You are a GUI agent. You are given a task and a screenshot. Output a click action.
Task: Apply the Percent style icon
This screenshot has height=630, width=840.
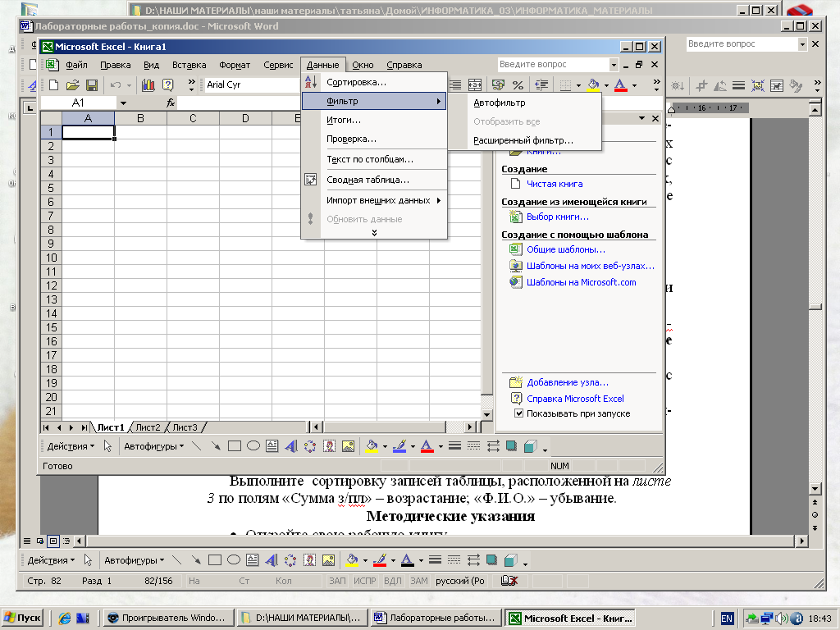click(x=518, y=84)
